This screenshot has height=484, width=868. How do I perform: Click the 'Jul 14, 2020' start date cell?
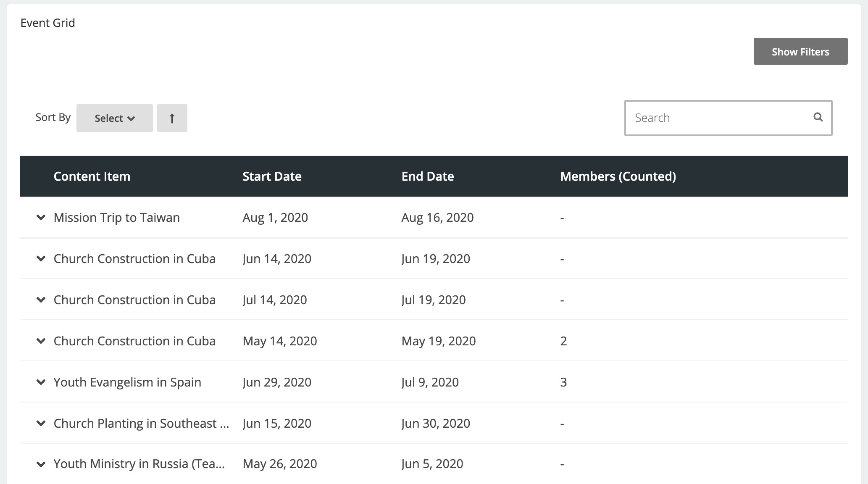[275, 300]
